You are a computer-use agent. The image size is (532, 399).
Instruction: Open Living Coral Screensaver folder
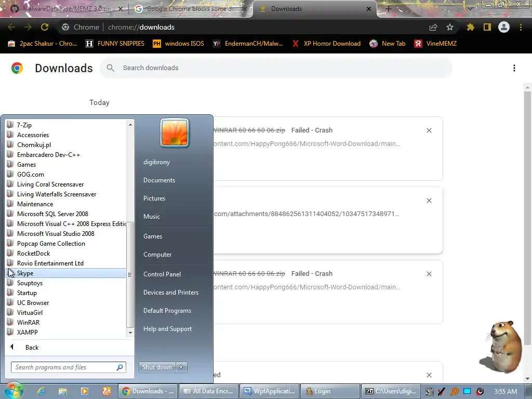(x=66, y=184)
